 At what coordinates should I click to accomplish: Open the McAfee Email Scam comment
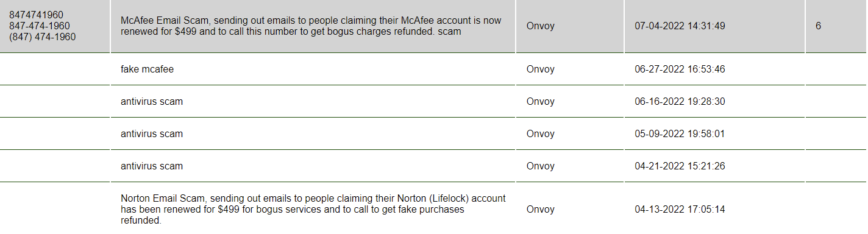click(311, 26)
